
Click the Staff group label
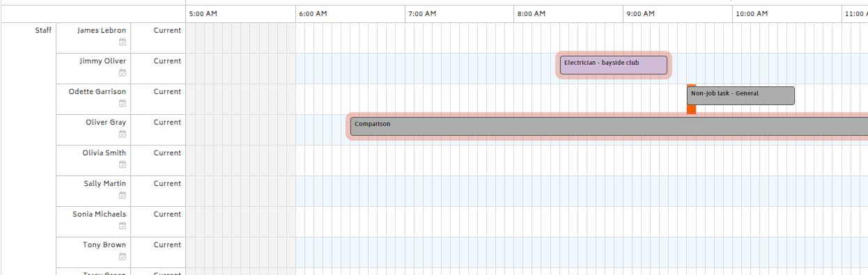click(x=43, y=31)
